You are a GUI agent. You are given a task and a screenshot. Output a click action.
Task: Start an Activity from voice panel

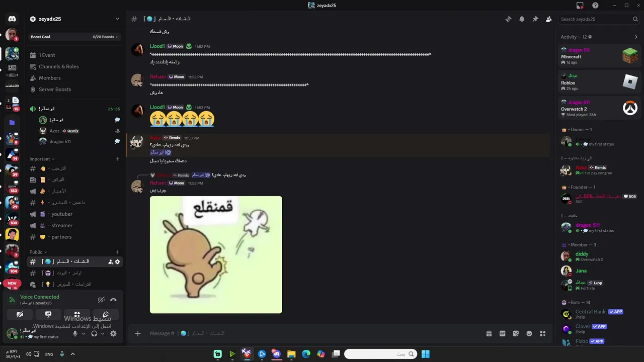point(77,314)
